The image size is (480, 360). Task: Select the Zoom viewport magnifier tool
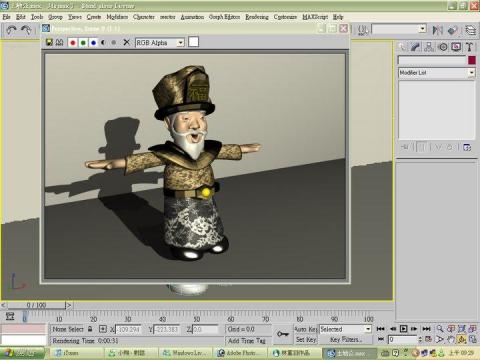[440, 329]
